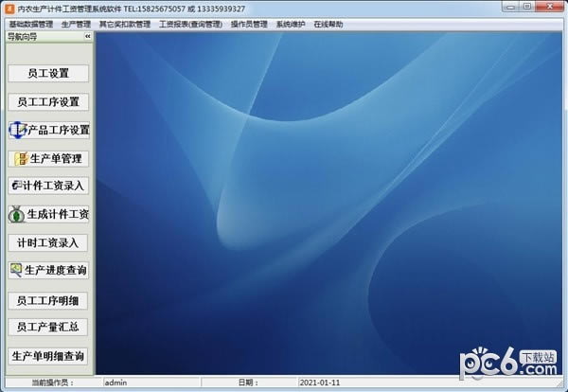The width and height of the screenshot is (568, 392).
Task: Open the 员工产量汇总 summary
Action: pos(49,328)
